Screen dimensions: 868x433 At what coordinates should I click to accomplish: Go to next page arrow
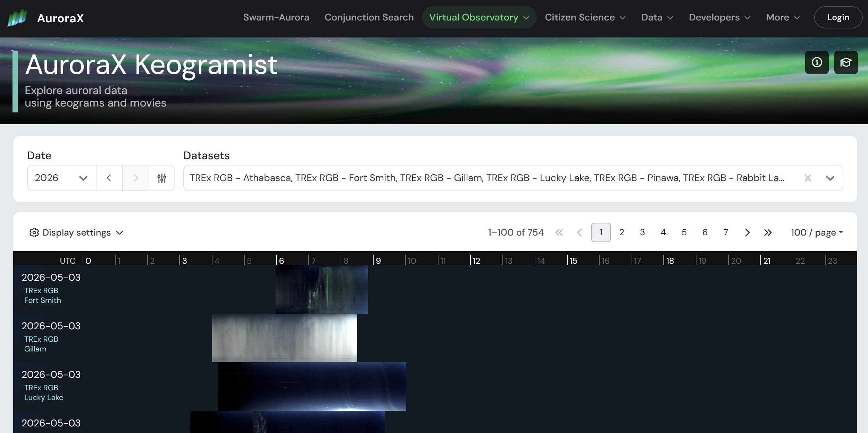click(x=747, y=232)
